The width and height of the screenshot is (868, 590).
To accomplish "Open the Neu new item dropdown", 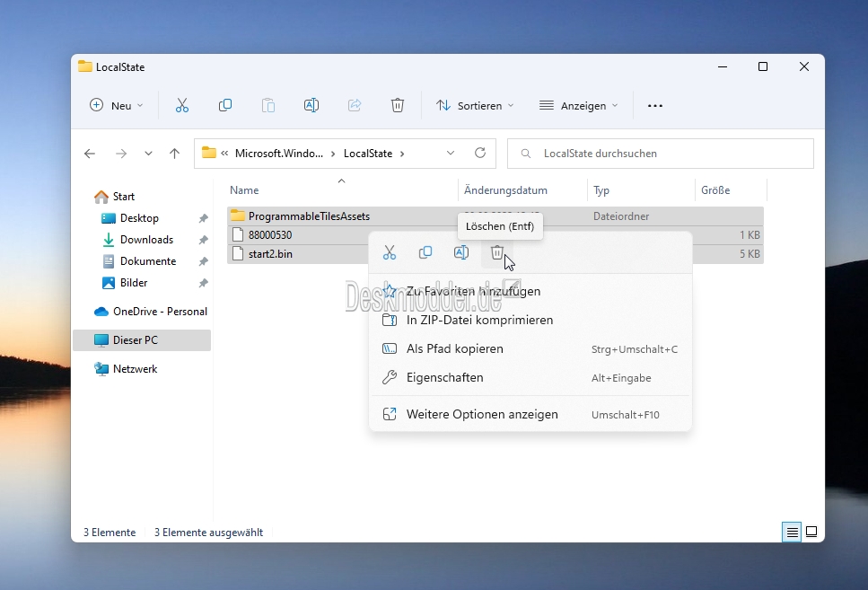I will pos(117,105).
